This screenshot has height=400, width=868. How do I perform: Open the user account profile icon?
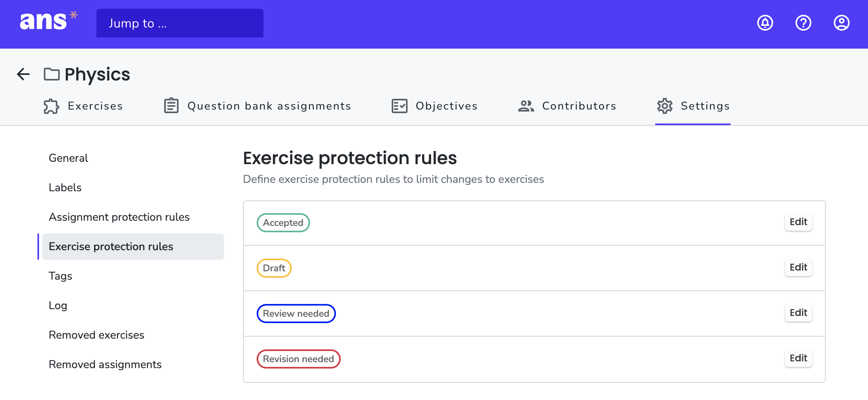tap(841, 23)
